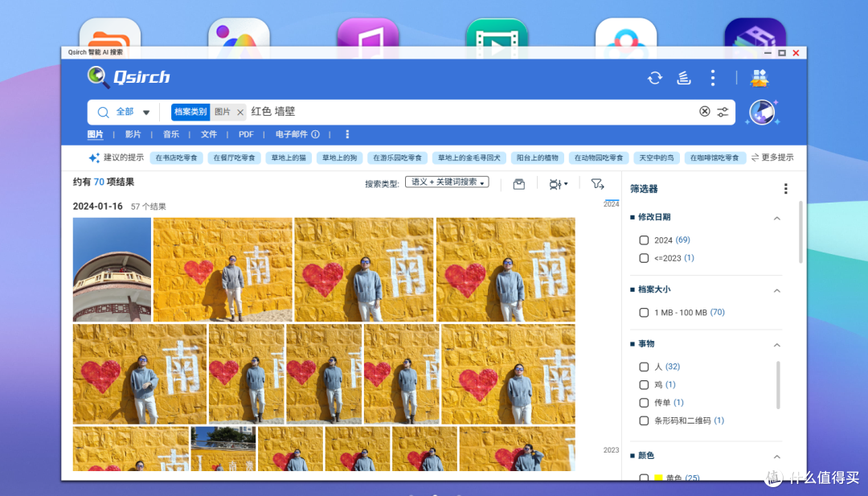Check the 2024 date filter
The height and width of the screenshot is (496, 868).
point(644,240)
